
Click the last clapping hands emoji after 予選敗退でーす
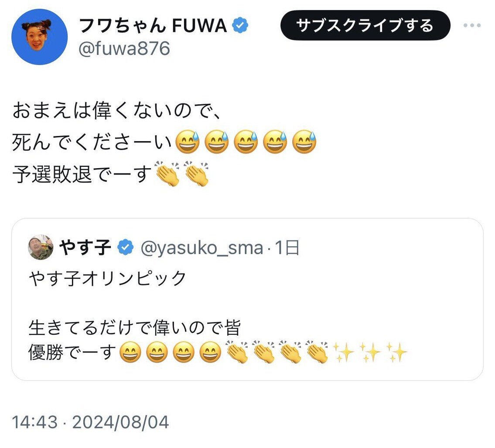tap(197, 174)
